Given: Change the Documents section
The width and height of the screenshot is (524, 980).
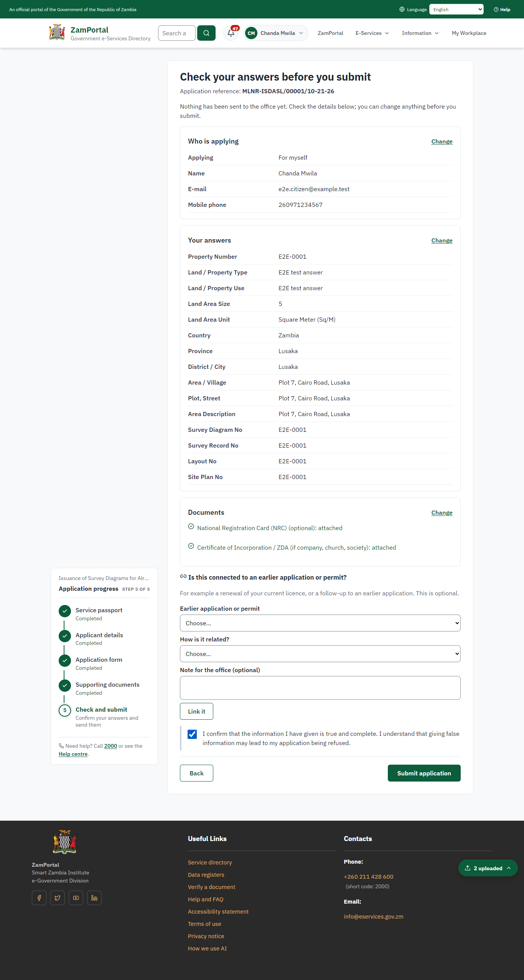Looking at the screenshot, I should 442,513.
